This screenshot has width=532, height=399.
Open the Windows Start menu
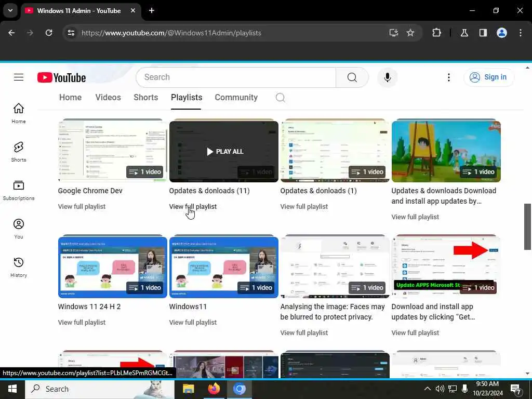[12, 389]
